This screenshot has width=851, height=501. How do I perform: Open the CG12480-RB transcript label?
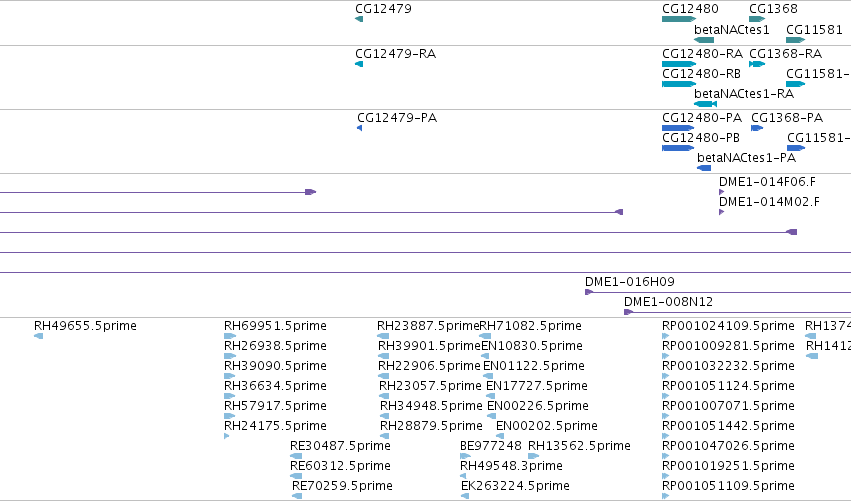pos(701,74)
